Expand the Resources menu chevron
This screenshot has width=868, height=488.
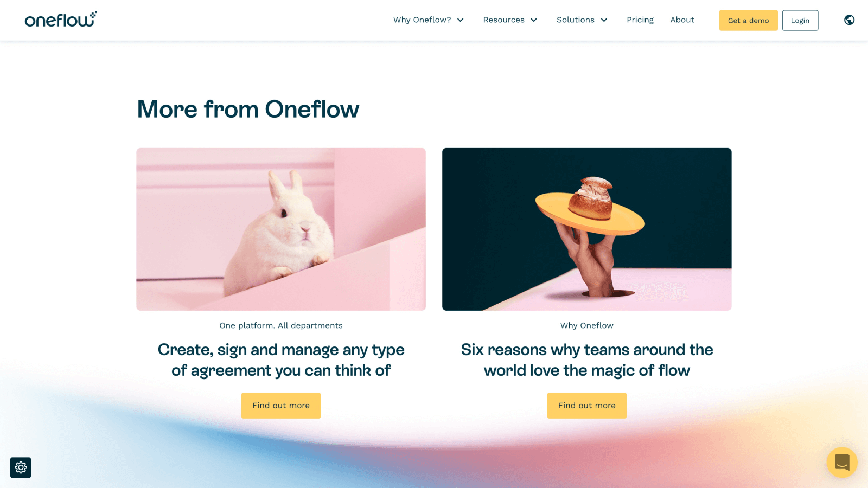point(534,20)
